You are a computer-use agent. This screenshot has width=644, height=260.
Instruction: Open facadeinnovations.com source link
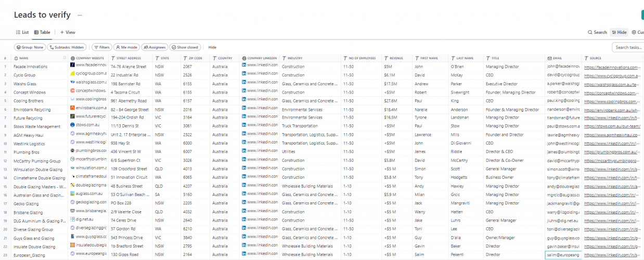point(612,67)
